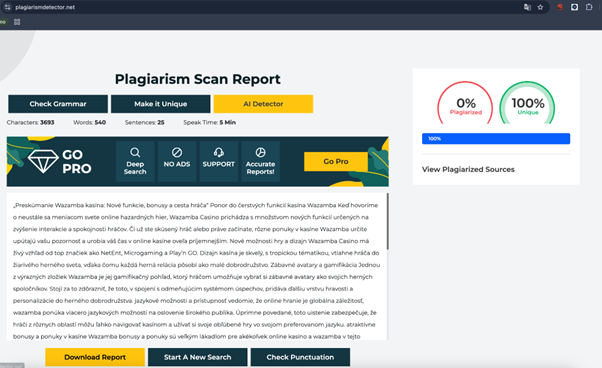The height and width of the screenshot is (368, 602).
Task: Start A New Search
Action: point(198,357)
